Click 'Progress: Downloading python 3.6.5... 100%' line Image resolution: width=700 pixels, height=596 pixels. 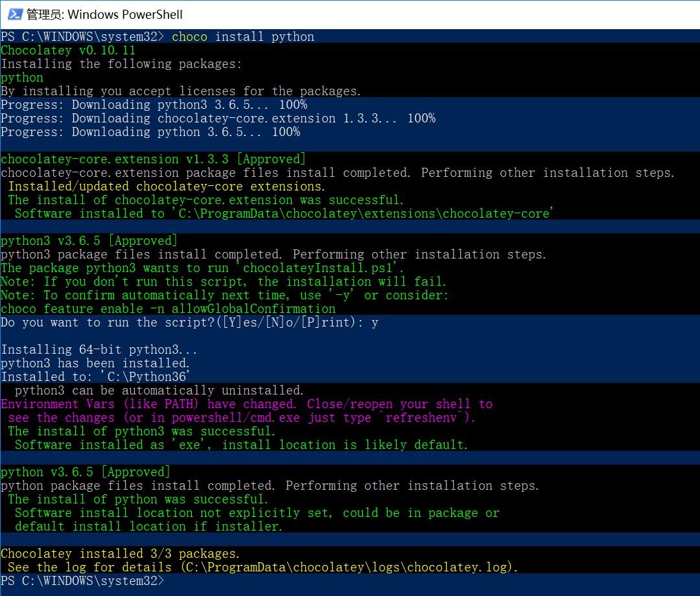[x=150, y=132]
